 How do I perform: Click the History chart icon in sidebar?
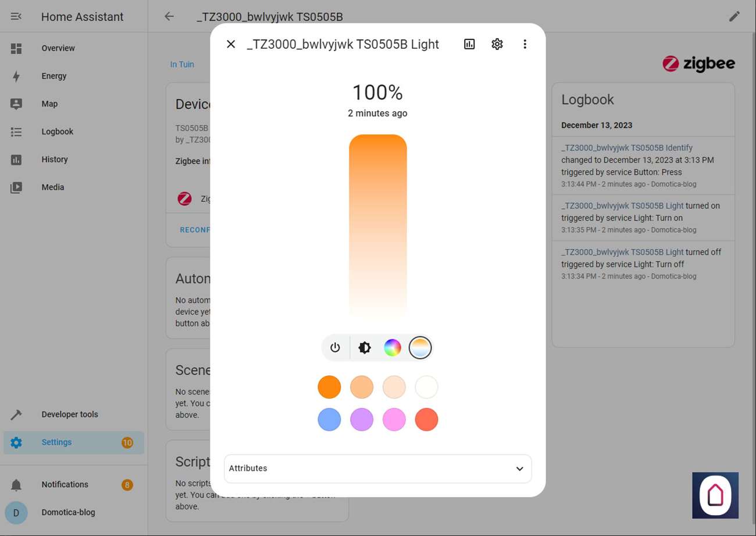(16, 159)
